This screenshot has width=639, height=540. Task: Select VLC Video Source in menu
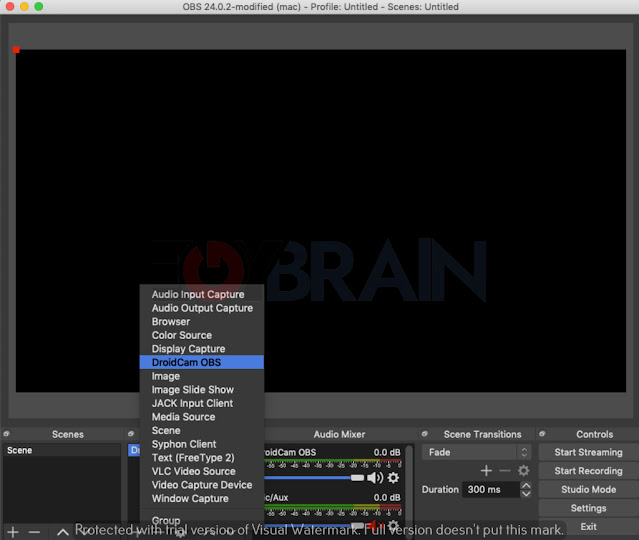202,471
